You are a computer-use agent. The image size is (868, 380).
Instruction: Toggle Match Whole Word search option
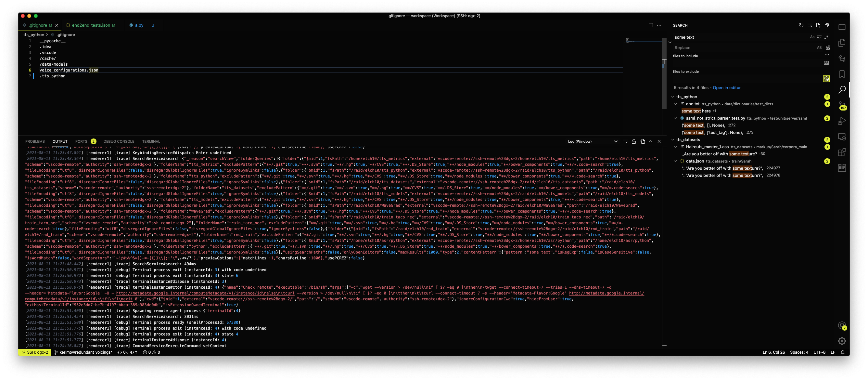(819, 37)
